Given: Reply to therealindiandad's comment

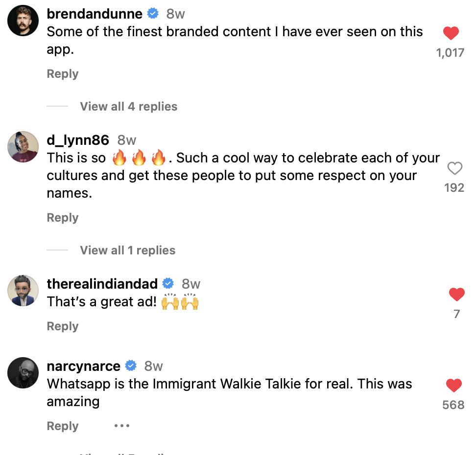Looking at the screenshot, I should (63, 326).
